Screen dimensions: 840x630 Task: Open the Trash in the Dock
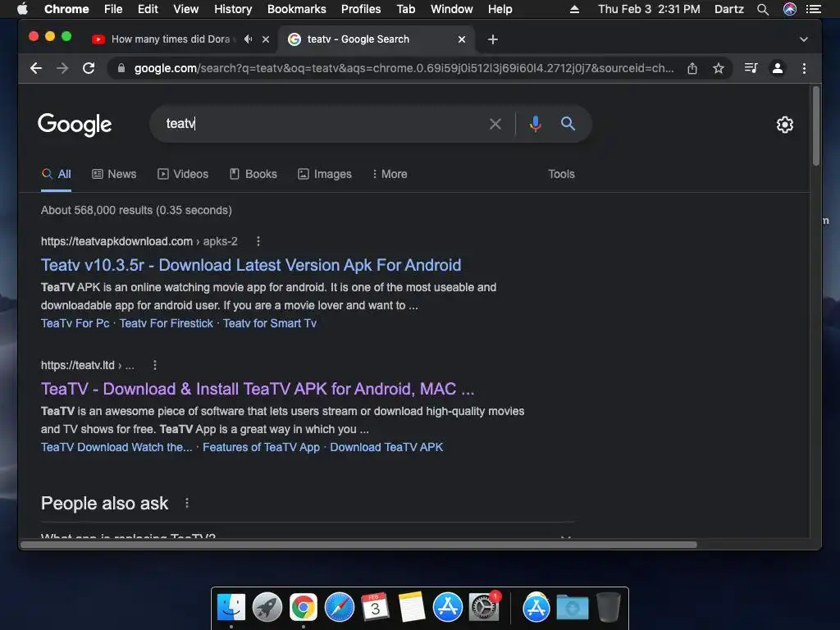click(609, 608)
